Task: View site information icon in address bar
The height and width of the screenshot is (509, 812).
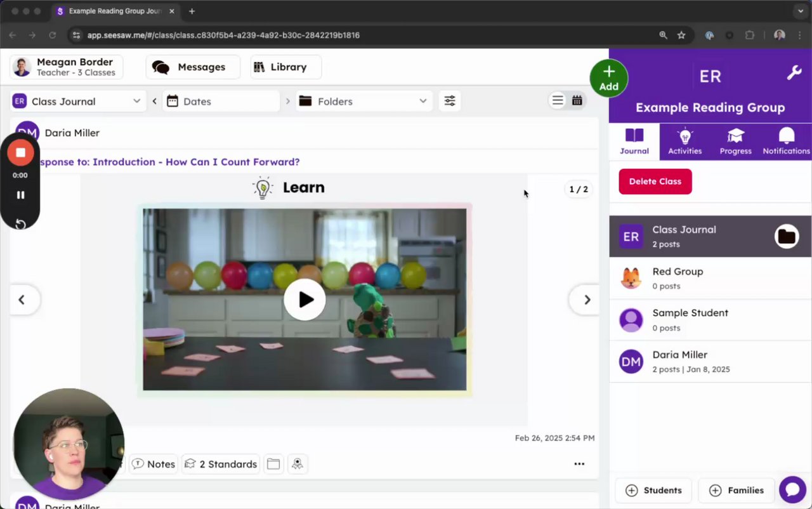Action: pyautogui.click(x=77, y=36)
